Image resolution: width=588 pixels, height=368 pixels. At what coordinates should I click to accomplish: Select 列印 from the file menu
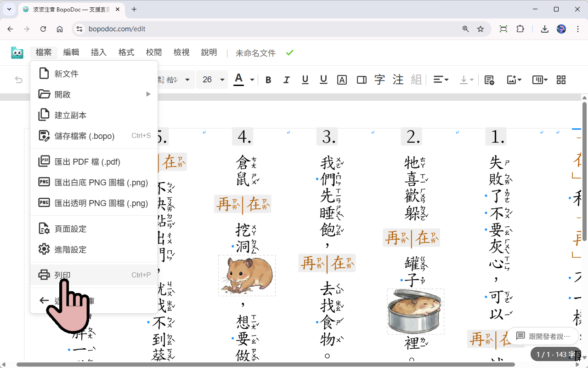coord(63,275)
